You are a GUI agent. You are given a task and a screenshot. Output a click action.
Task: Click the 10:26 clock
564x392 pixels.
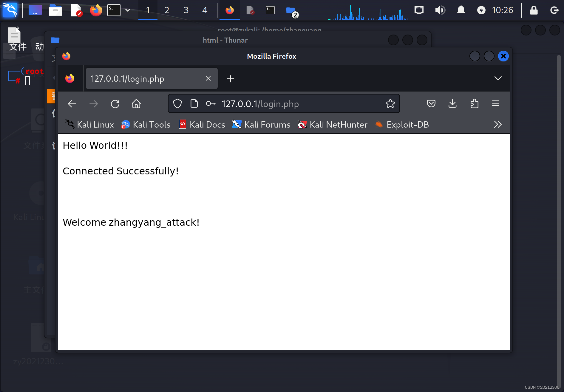pyautogui.click(x=503, y=10)
